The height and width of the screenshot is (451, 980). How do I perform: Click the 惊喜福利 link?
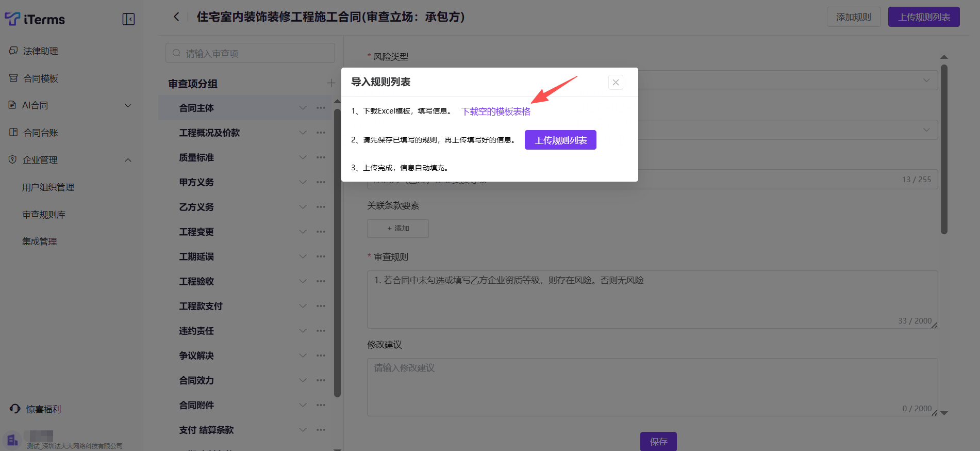[44, 409]
